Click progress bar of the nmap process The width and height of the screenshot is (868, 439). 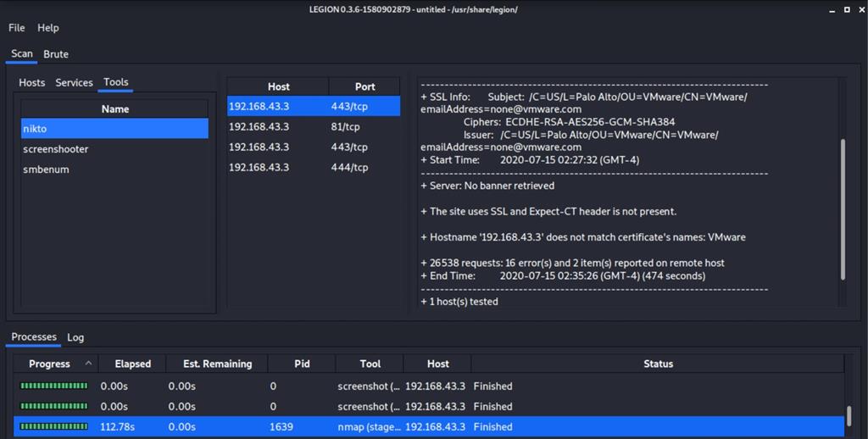pos(53,427)
